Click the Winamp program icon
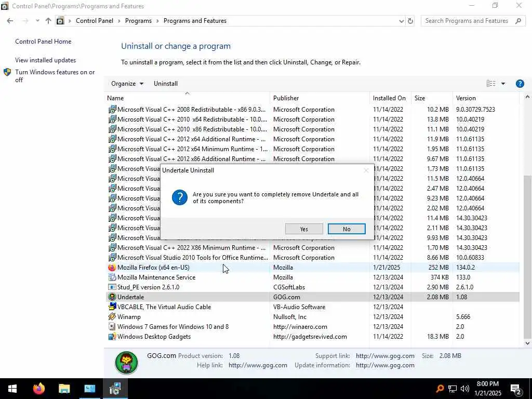The height and width of the screenshot is (399, 532). (x=112, y=316)
